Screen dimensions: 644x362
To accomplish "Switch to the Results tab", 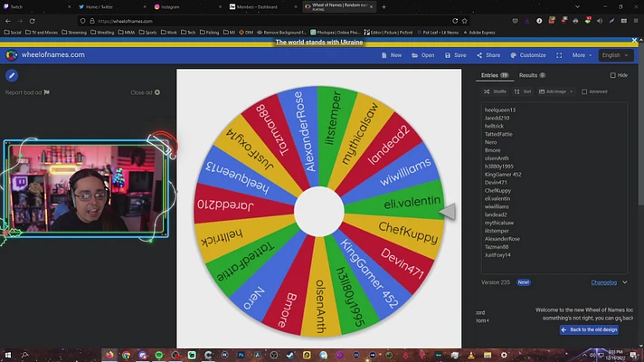I will 532,75.
